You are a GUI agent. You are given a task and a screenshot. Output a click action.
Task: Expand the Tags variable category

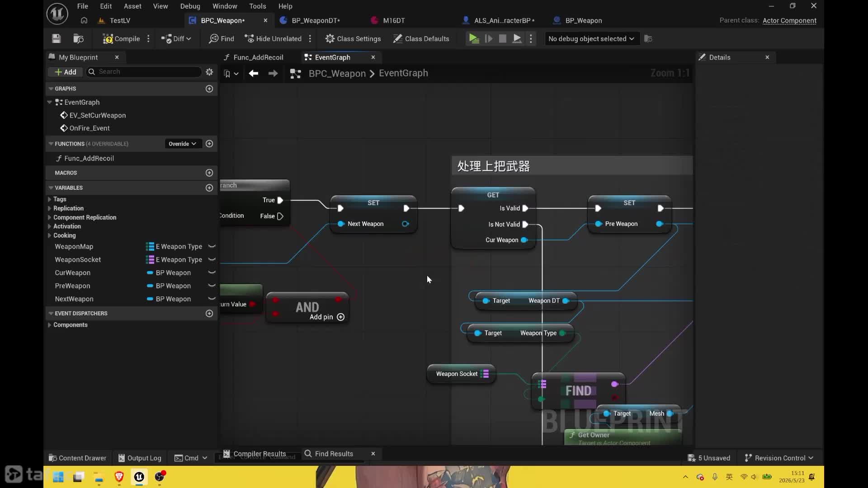point(49,199)
